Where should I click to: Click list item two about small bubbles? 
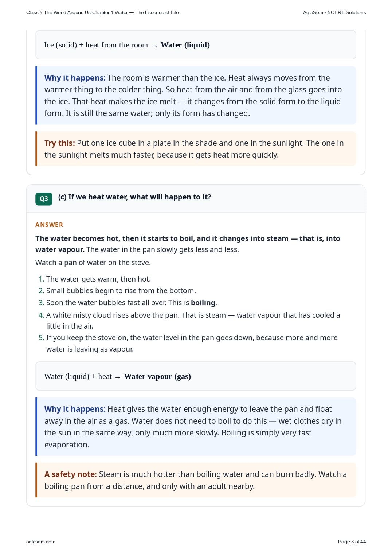117,291
